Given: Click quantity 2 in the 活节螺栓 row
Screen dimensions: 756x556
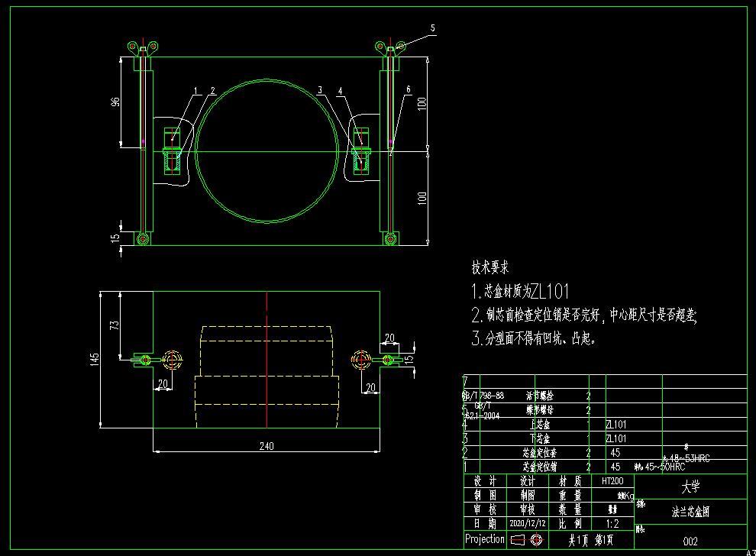Looking at the screenshot, I should pyautogui.click(x=588, y=396).
